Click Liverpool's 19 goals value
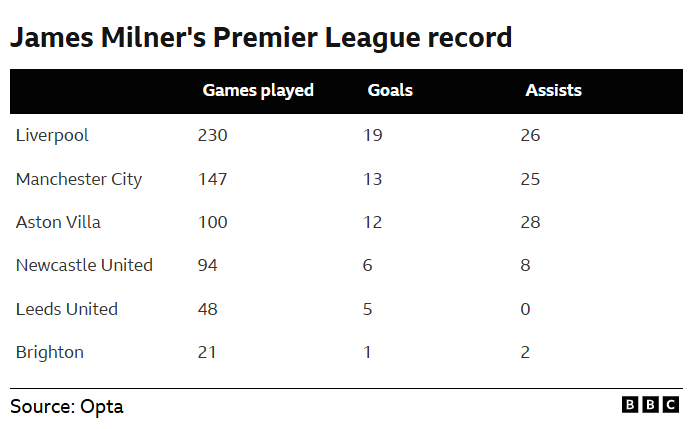This screenshot has height=429, width=690. (x=372, y=135)
